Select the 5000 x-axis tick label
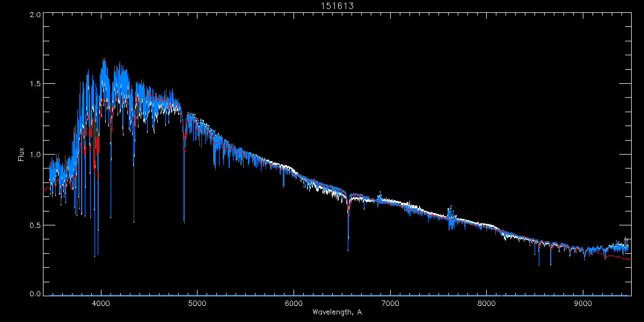The width and height of the screenshot is (644, 322). (x=197, y=303)
